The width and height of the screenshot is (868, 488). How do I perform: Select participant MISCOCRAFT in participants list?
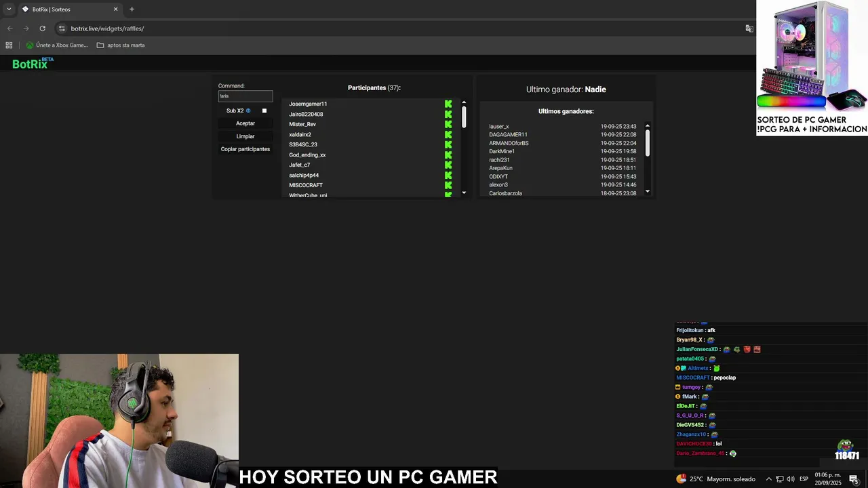(306, 185)
